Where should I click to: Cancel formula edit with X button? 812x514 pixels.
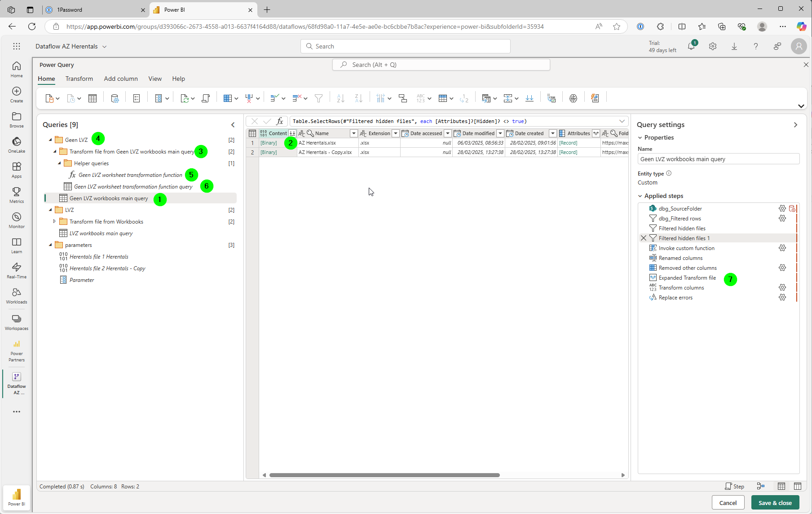point(255,121)
